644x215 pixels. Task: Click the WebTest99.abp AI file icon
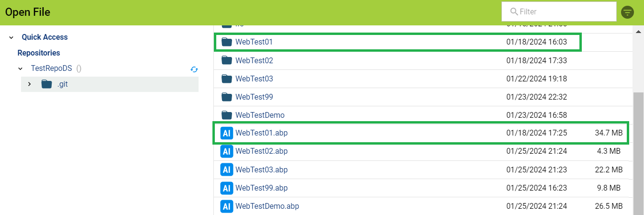pyautogui.click(x=226, y=188)
